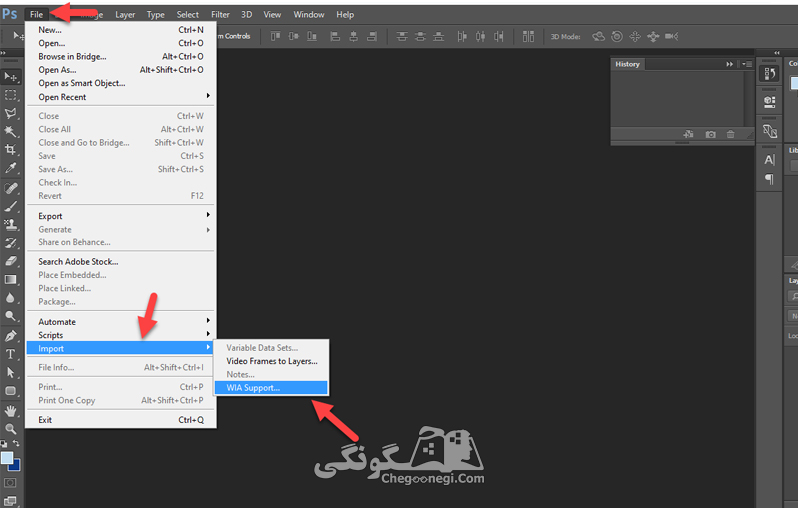
Task: Open the View menu
Action: (272, 15)
